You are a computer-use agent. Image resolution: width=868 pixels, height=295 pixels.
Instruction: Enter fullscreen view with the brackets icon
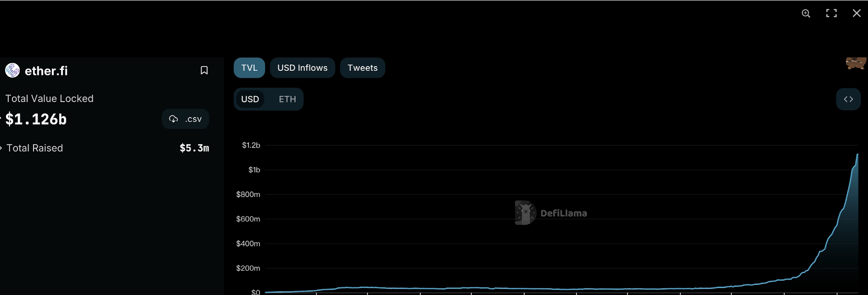tap(831, 13)
